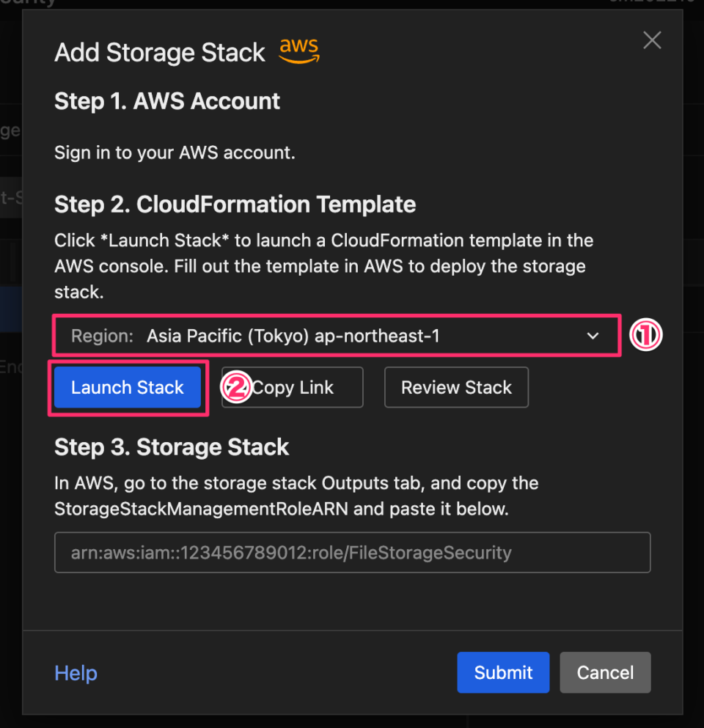This screenshot has height=728, width=704.
Task: Choose Review Stack to inspect the template
Action: click(x=456, y=387)
